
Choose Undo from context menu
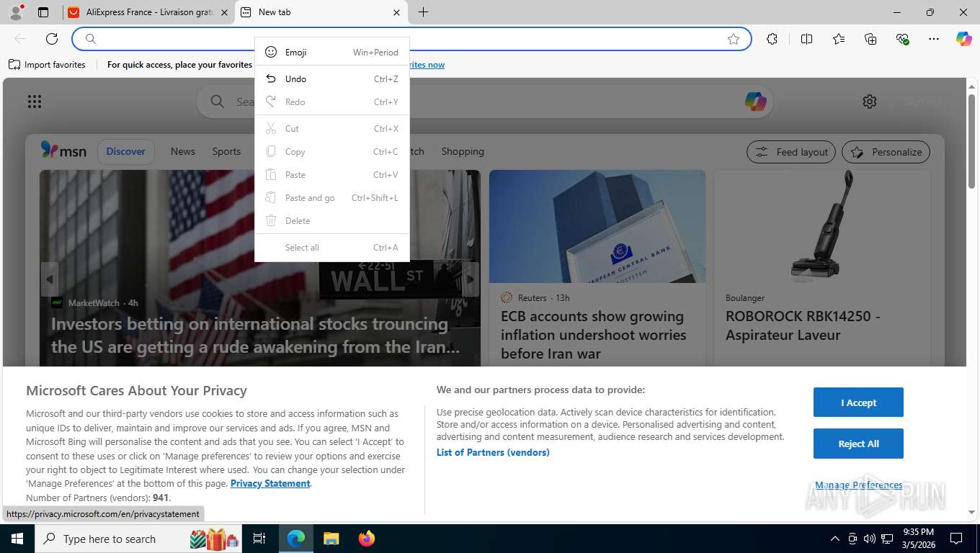(x=332, y=79)
